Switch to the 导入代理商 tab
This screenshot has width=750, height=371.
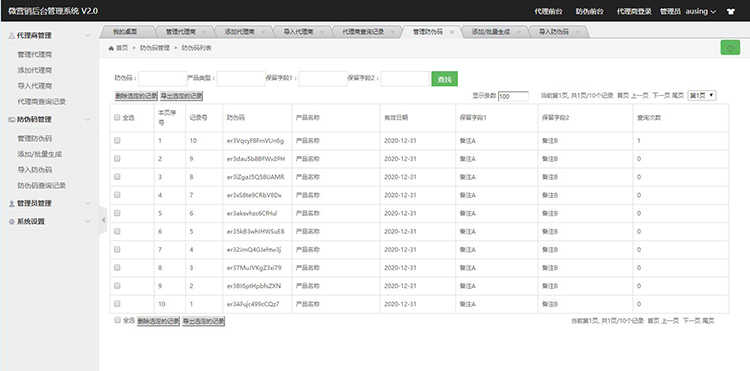[298, 32]
